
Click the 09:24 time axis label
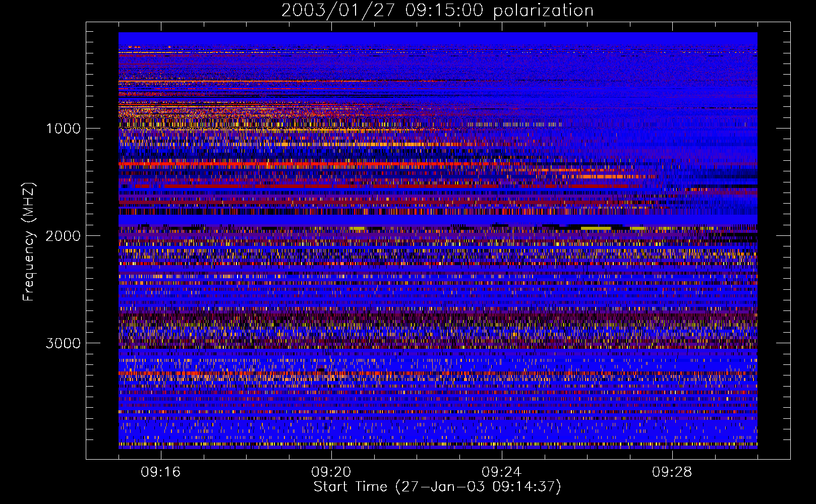tap(502, 472)
